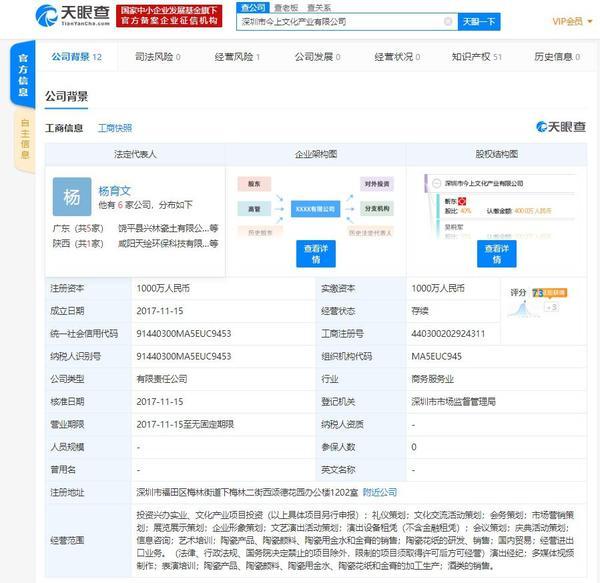Open the 工商快照 link
The image size is (600, 583).
click(x=115, y=128)
